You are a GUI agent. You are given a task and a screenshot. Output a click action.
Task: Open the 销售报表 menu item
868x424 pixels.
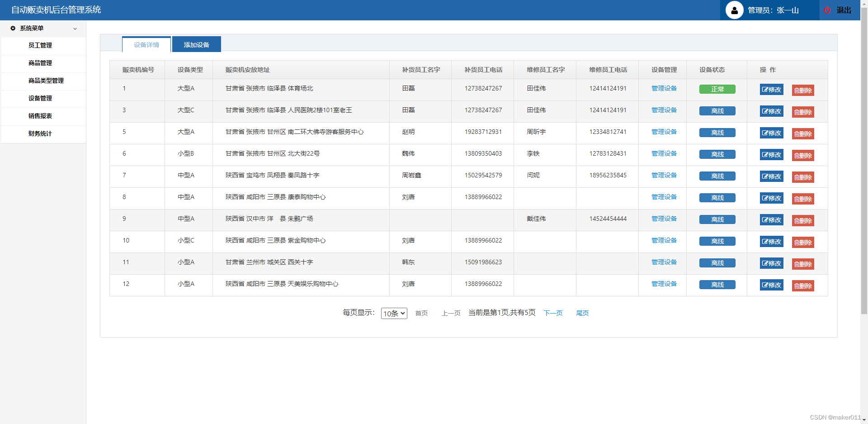40,116
